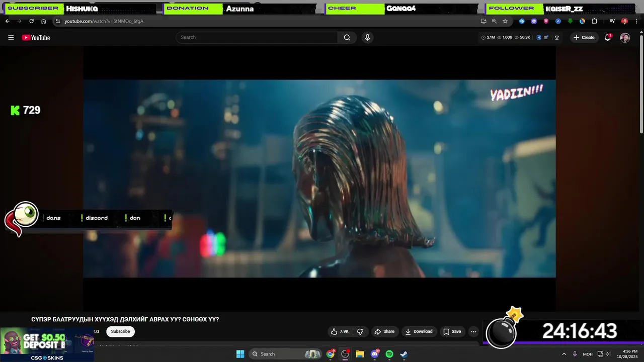The height and width of the screenshot is (362, 644).
Task: Subscribe to the channel
Action: click(120, 331)
